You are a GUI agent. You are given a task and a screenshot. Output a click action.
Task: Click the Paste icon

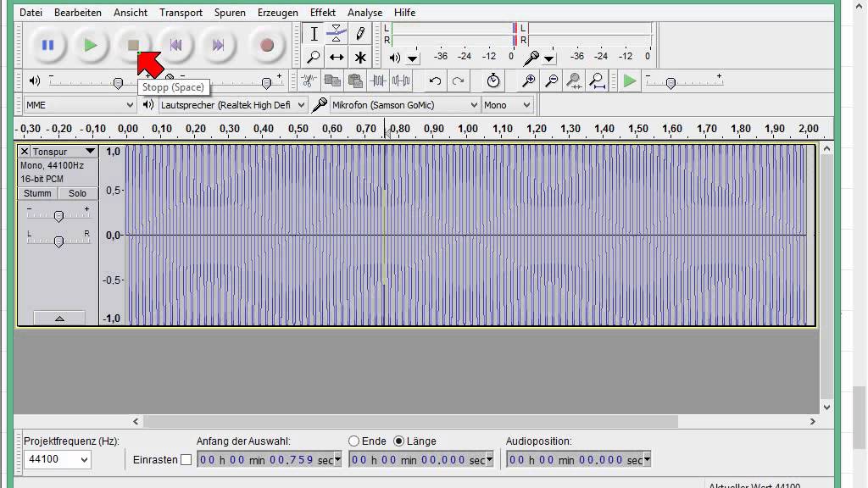pos(355,80)
